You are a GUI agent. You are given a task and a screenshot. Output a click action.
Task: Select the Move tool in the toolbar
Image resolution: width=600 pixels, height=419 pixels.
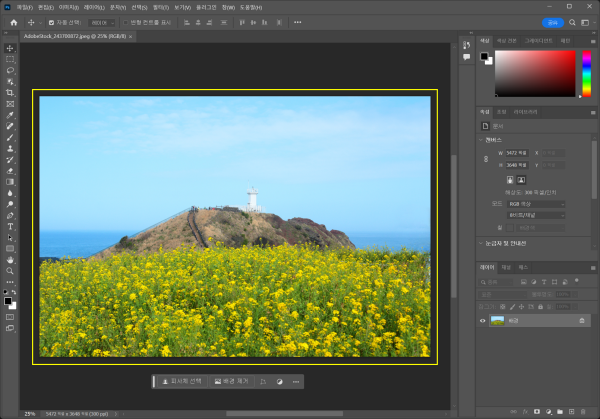(x=10, y=48)
